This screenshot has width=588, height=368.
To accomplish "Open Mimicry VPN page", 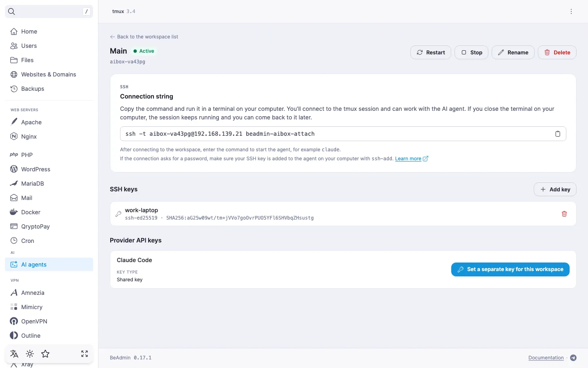I will click(49, 307).
